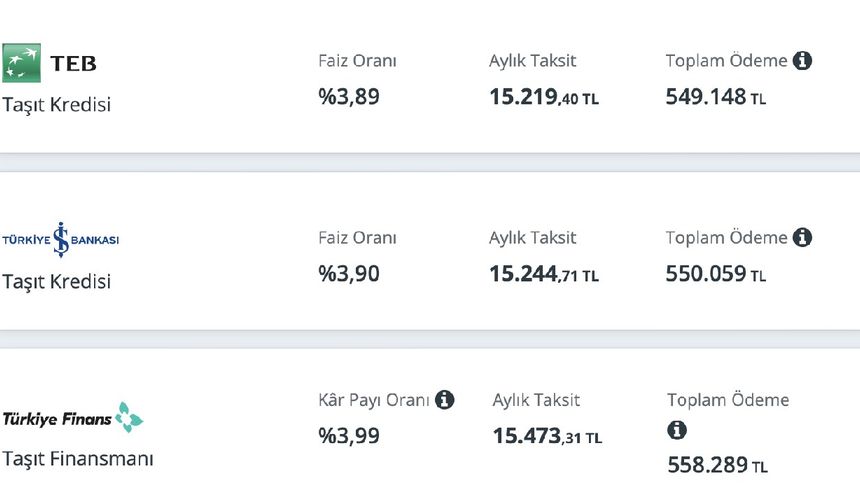Click İş Bankası monthly installment 15.244,71 TL
860x504 pixels.
[544, 274]
